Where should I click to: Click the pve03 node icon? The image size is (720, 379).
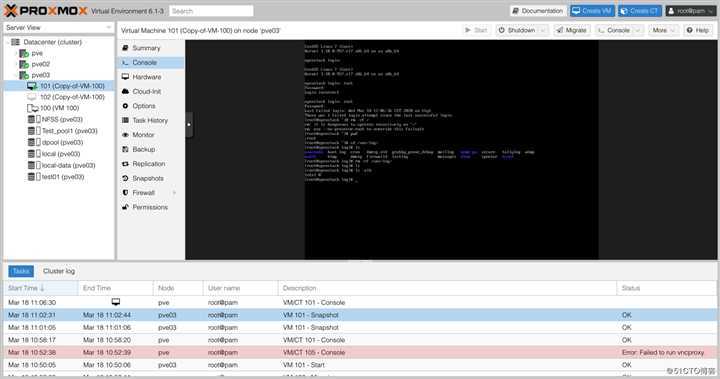click(x=24, y=75)
